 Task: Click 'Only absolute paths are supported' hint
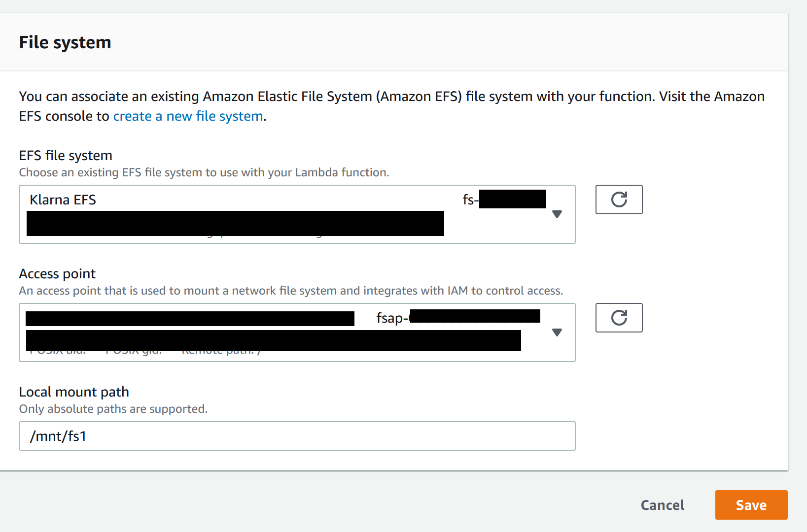[x=113, y=409]
